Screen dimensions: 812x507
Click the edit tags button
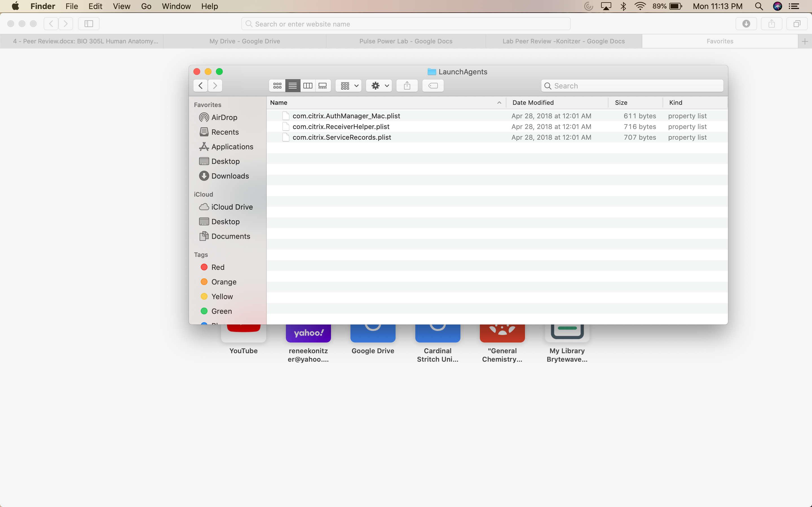point(433,86)
